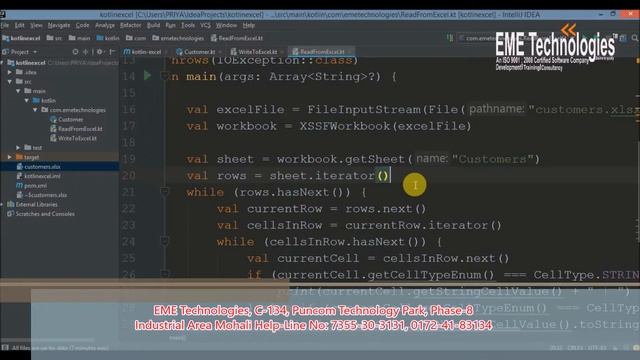Open the Window menu
640x360 pixels.
226,25
